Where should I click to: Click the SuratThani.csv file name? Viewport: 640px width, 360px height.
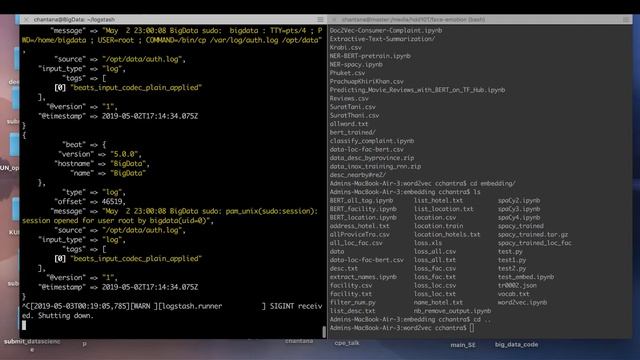[354, 116]
